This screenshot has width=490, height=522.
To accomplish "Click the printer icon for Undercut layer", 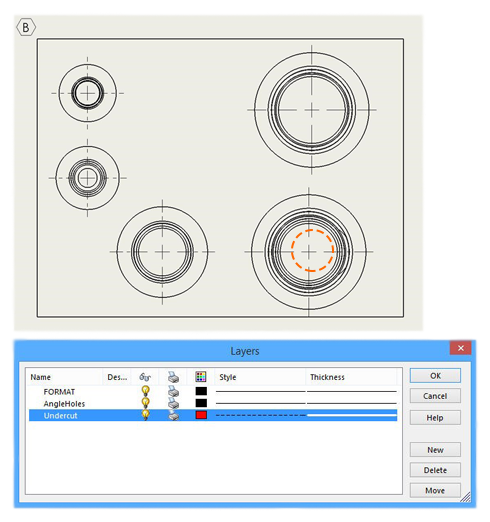I will (173, 415).
